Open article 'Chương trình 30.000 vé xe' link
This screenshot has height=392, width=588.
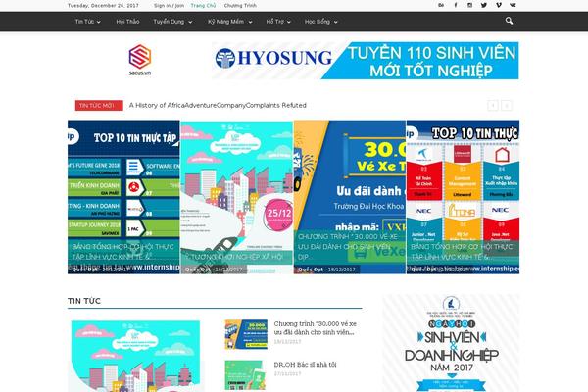[x=315, y=328]
